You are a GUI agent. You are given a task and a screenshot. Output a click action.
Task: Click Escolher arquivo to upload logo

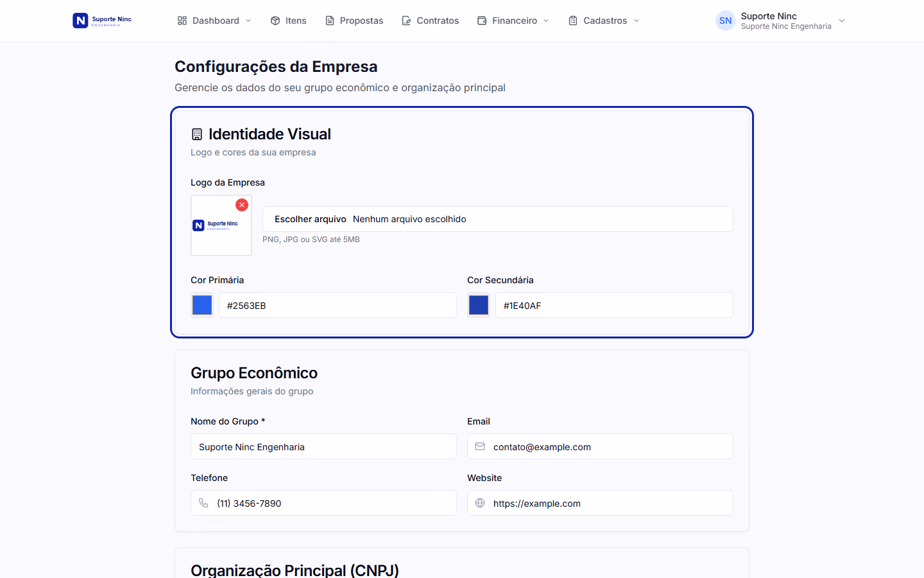click(311, 219)
